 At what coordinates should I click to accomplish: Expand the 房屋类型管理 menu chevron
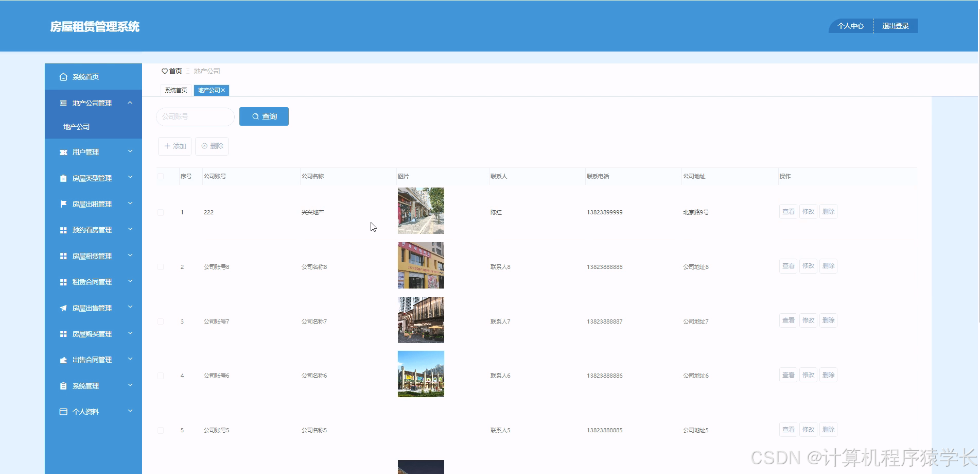point(130,178)
